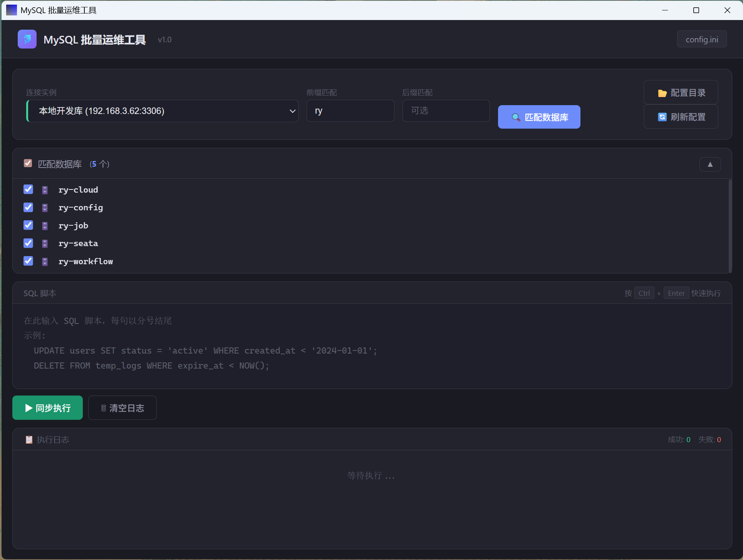Image resolution: width=743 pixels, height=560 pixels.
Task: Run the SQL with 同步执行
Action: point(47,408)
